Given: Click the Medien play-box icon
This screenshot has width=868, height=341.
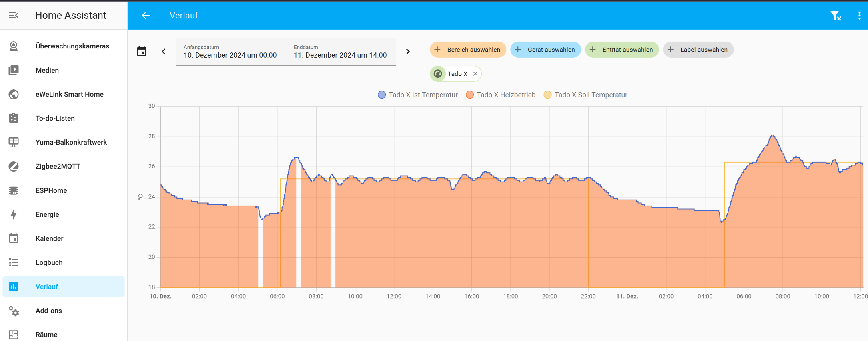Looking at the screenshot, I should tap(14, 70).
